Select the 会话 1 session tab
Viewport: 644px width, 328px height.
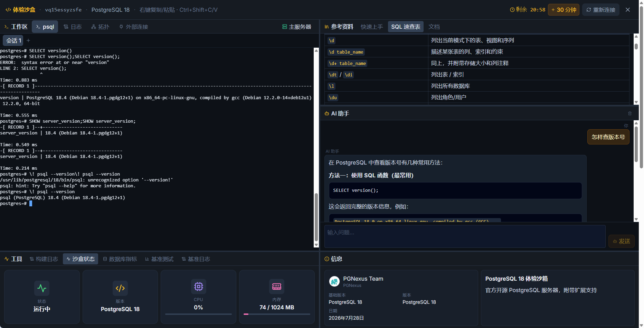13,40
